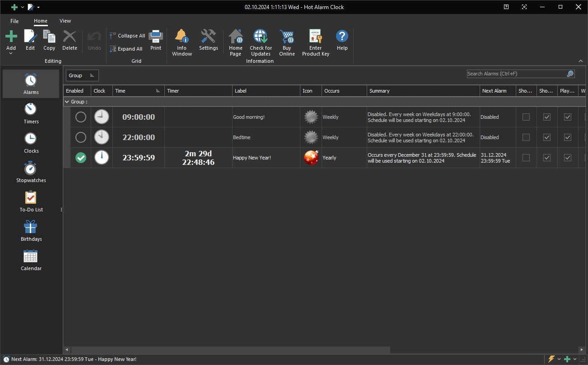Collapse the ribbon with the chevron
The height and width of the screenshot is (365, 588).
[580, 61]
